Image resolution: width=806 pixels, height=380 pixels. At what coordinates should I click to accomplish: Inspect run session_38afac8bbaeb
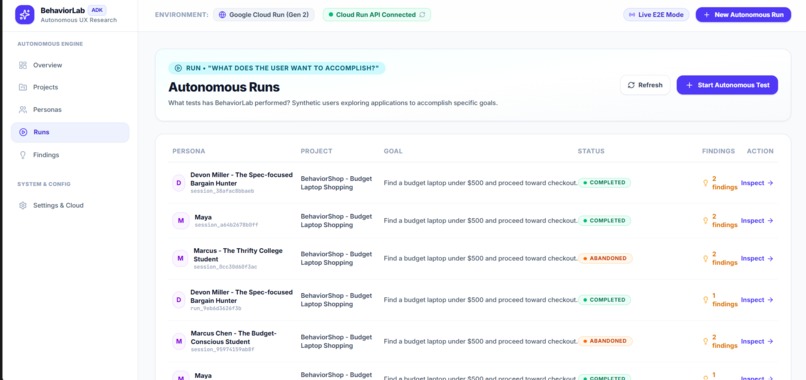(x=757, y=183)
